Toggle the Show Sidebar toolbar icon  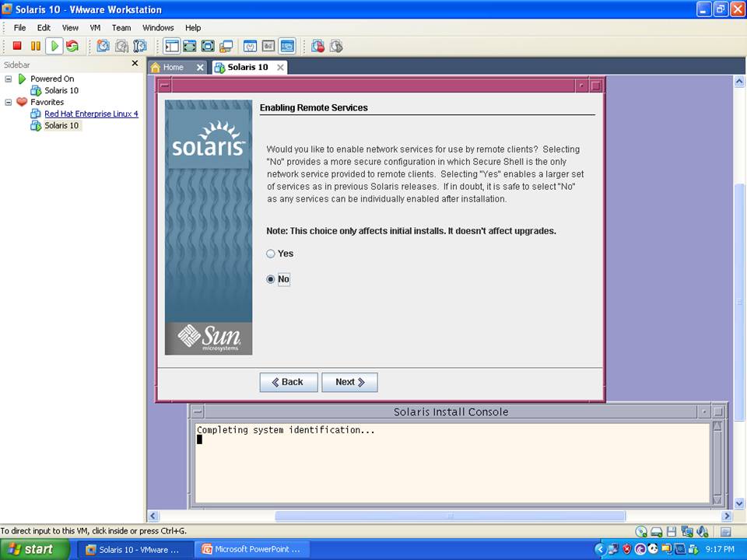(171, 46)
